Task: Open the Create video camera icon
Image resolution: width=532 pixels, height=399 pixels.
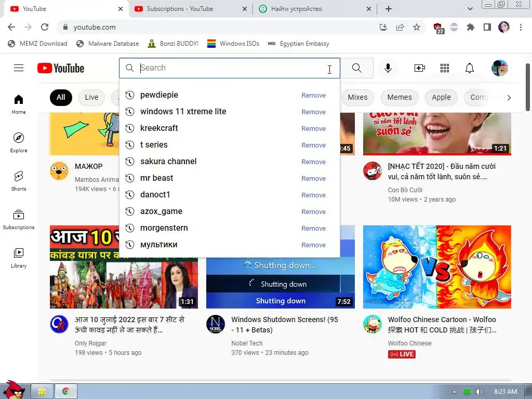Action: click(x=420, y=68)
